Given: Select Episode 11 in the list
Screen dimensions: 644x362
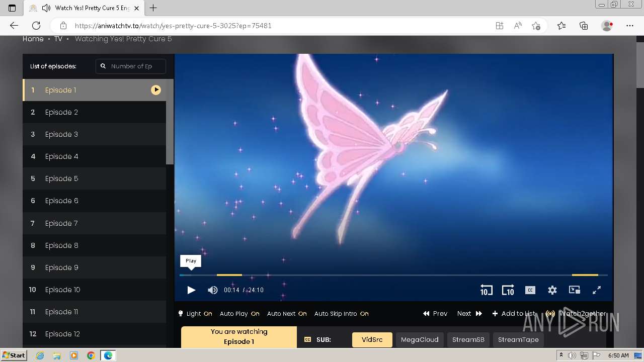Looking at the screenshot, I should click(x=95, y=312).
